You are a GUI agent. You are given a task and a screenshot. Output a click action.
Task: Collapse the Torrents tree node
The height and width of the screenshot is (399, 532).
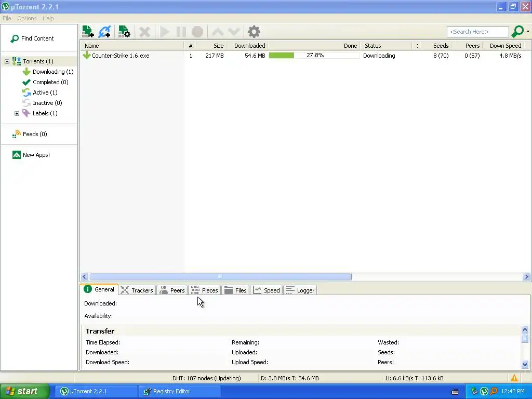pos(7,61)
